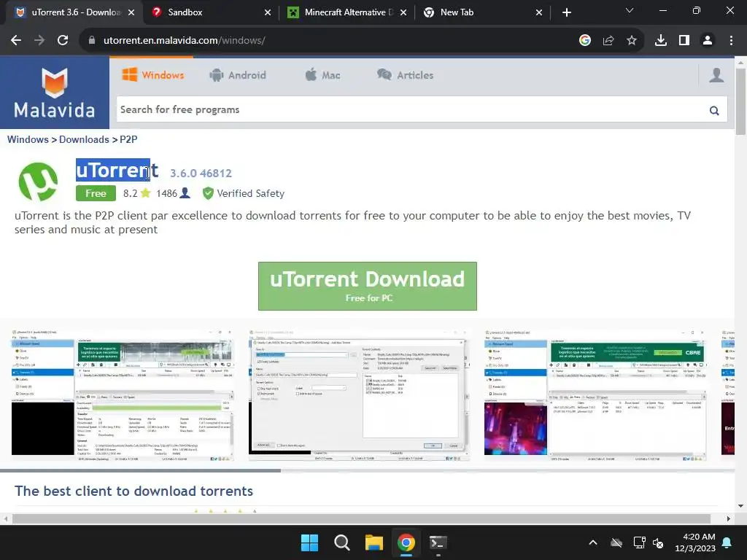Go to Windows breadcrumb link
The height and width of the screenshot is (560, 747).
click(x=28, y=139)
